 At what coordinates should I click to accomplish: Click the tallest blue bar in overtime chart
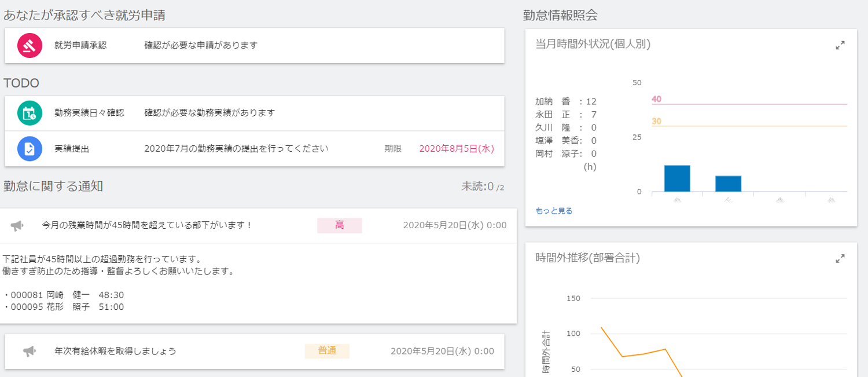click(x=677, y=178)
